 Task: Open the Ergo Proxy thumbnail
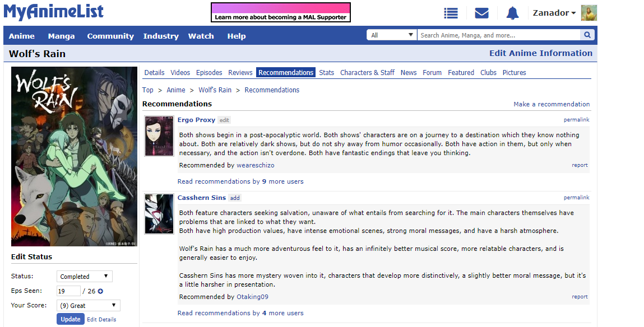(159, 136)
